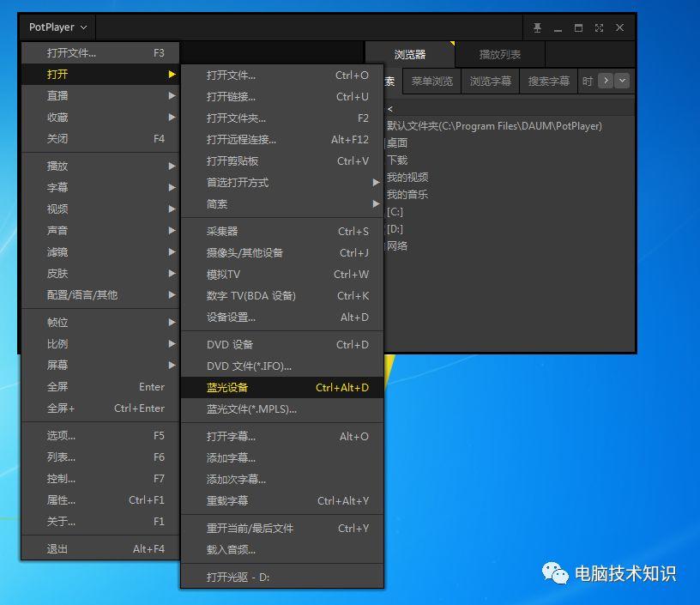Pin PotPlayer window on top
Image resolution: width=700 pixels, height=605 pixels.
tap(537, 27)
